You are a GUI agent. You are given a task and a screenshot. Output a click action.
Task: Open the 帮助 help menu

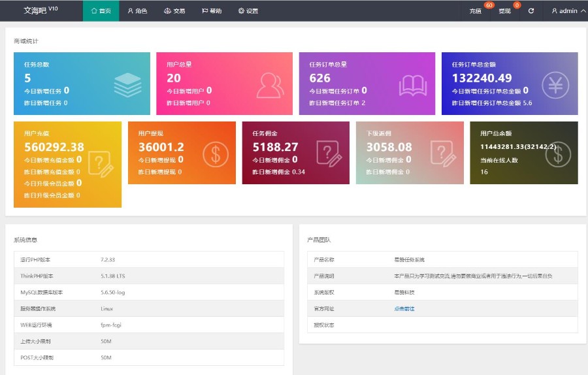tap(212, 10)
